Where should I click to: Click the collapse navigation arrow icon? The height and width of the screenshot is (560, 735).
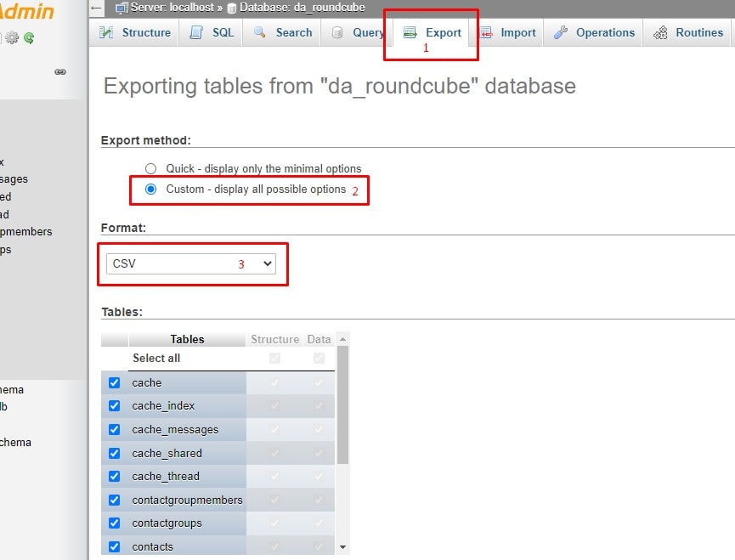pos(96,8)
